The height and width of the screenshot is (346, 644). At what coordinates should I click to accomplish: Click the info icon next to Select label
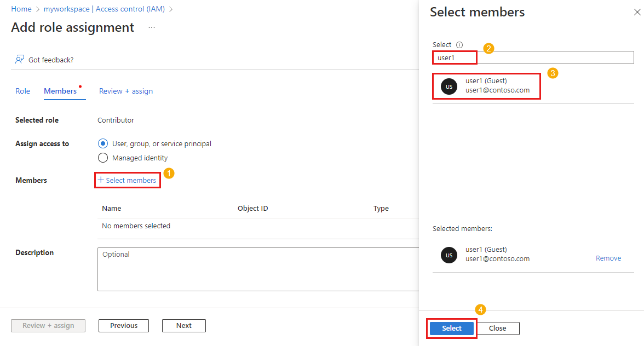[x=459, y=45]
